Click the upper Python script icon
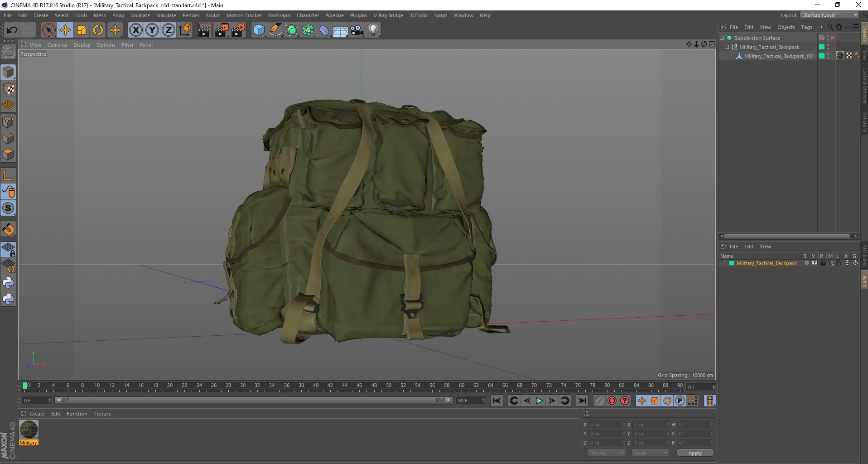 (x=8, y=283)
